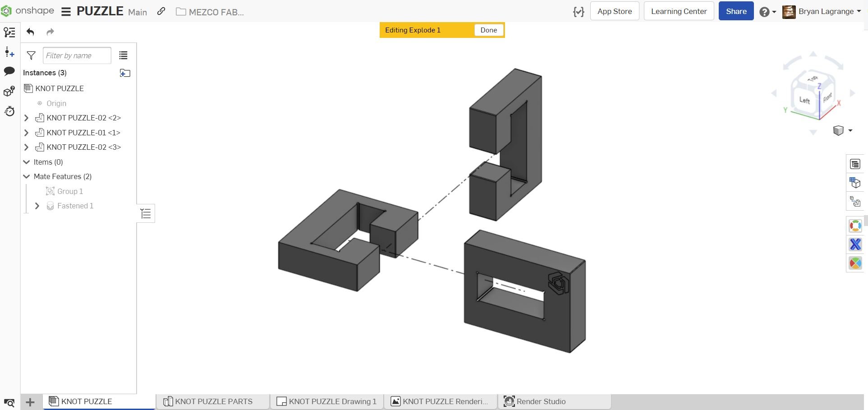The width and height of the screenshot is (868, 410).
Task: Expand the Fastened 1 mate
Action: (x=37, y=206)
